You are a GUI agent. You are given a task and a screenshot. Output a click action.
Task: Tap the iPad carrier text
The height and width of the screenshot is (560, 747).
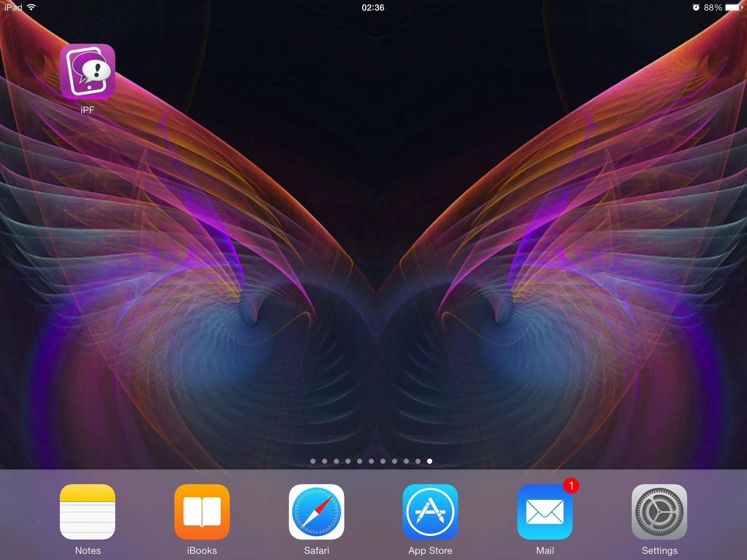point(13,7)
